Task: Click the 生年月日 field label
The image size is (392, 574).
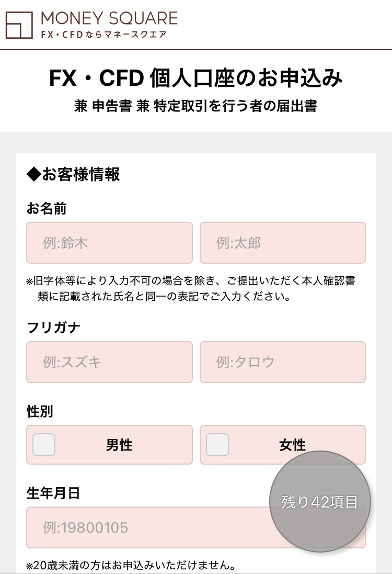Action: tap(53, 493)
